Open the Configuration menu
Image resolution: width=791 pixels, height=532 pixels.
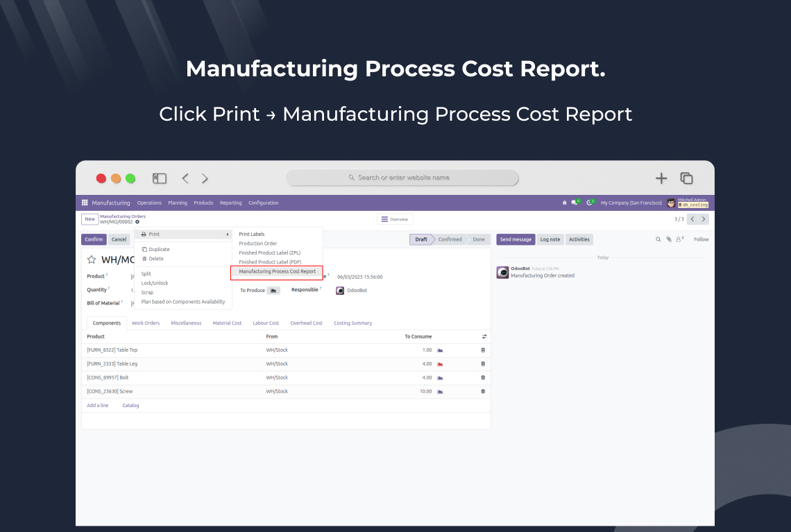(264, 203)
